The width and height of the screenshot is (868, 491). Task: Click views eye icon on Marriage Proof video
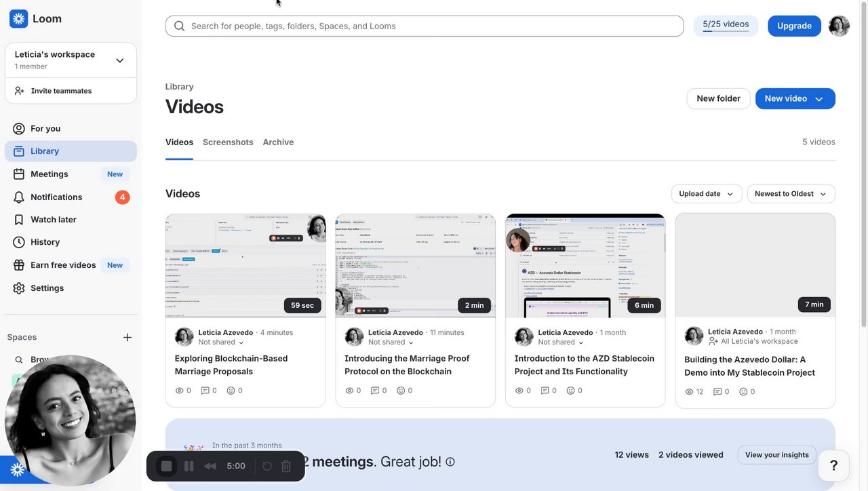[x=349, y=391]
